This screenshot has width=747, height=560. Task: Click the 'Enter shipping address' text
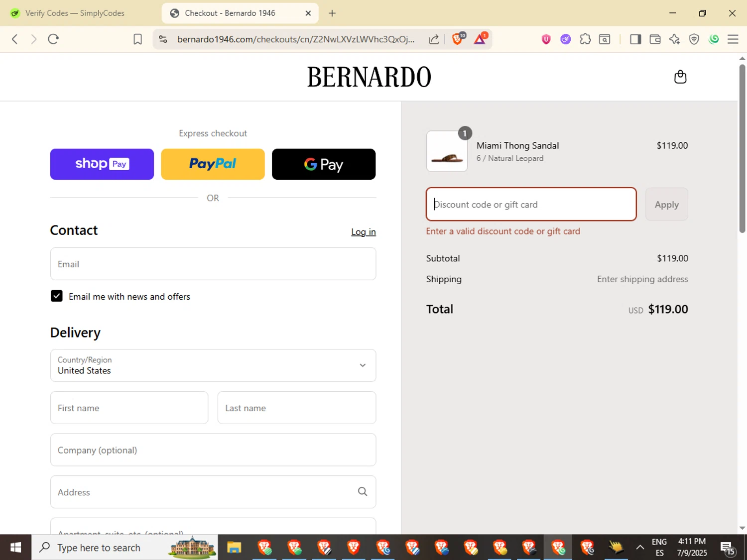(642, 279)
